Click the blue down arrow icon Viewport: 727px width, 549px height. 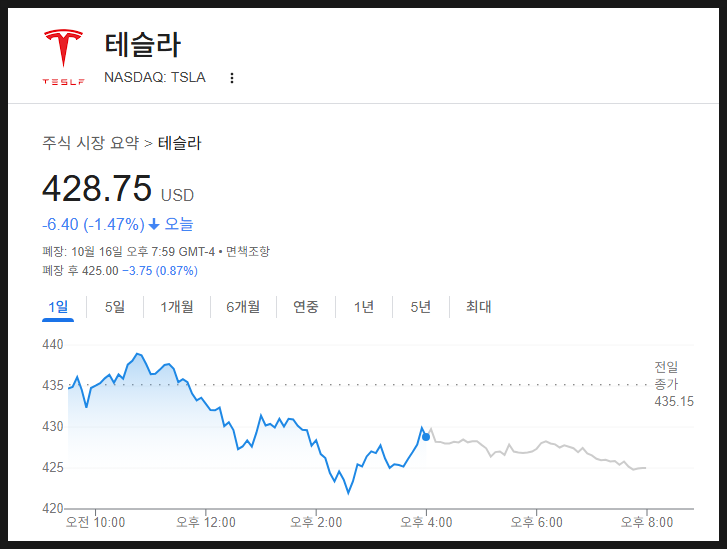(x=154, y=224)
